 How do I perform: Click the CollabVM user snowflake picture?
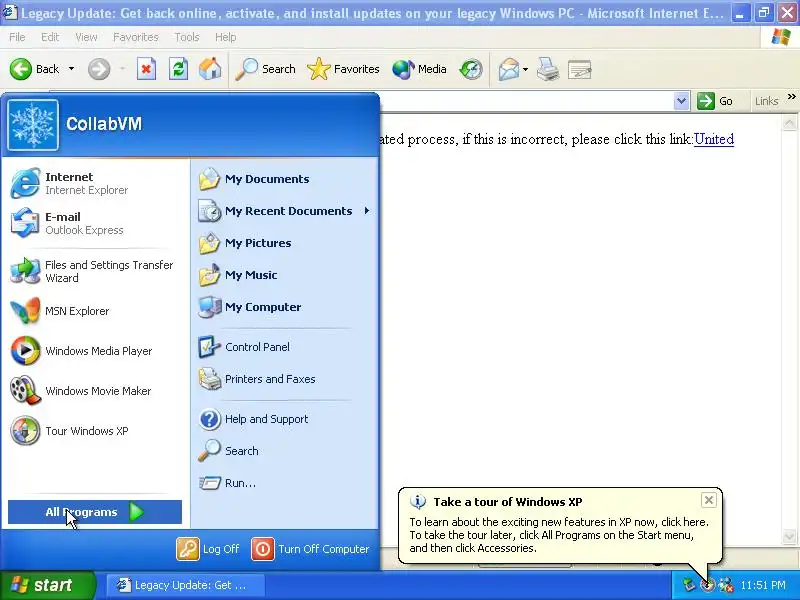pos(33,124)
